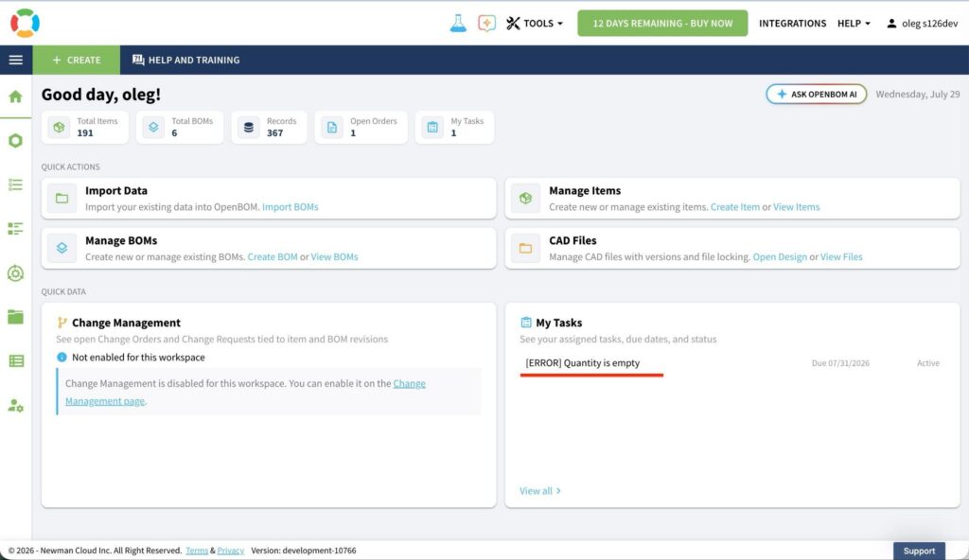The image size is (969, 560).
Task: Click the CAD Files folder icon
Action: pyautogui.click(x=525, y=248)
